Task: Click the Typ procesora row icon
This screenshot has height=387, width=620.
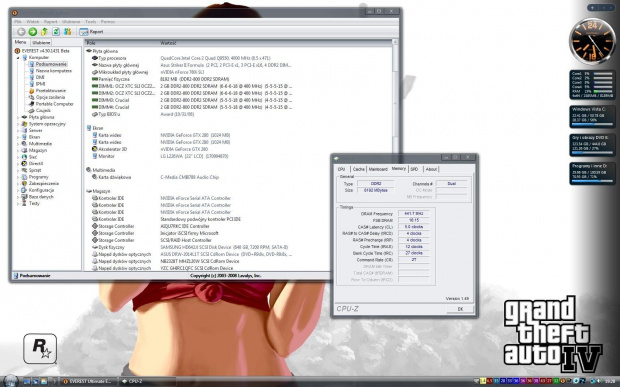Action: click(x=95, y=58)
